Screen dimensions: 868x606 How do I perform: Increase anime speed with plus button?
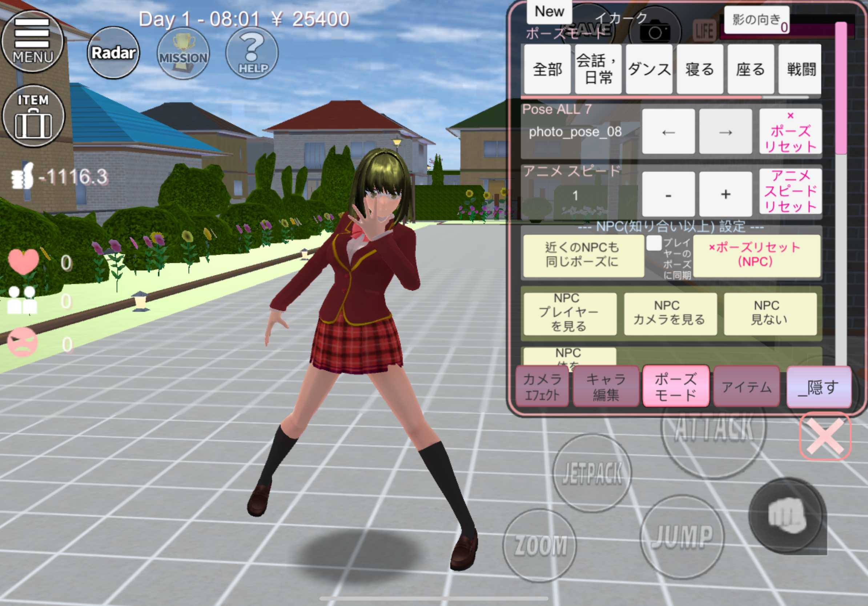tap(725, 194)
